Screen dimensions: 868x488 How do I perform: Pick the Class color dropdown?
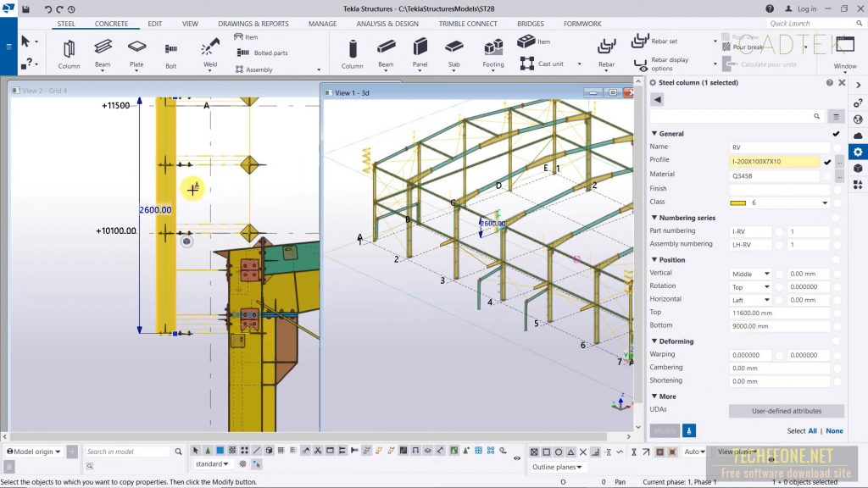click(x=780, y=202)
